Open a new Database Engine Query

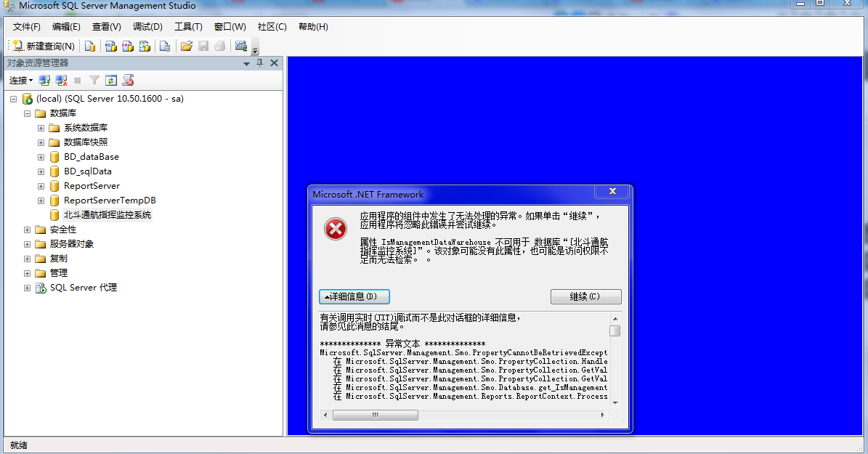pos(89,46)
